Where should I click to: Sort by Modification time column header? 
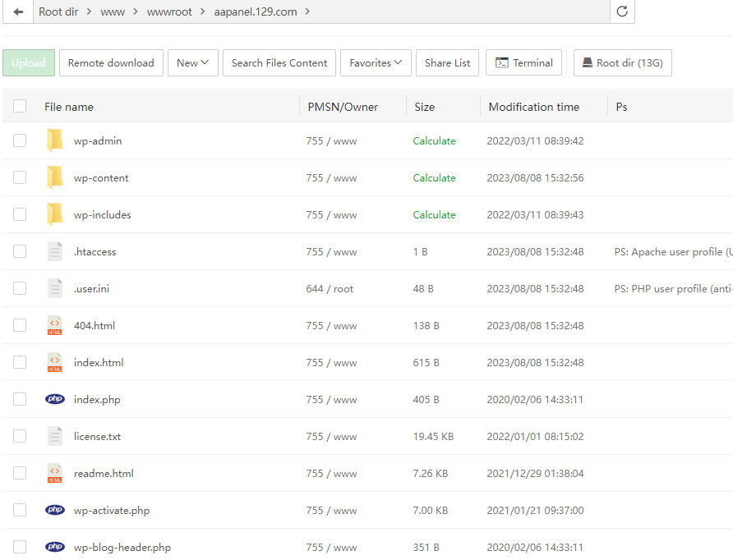(x=534, y=107)
